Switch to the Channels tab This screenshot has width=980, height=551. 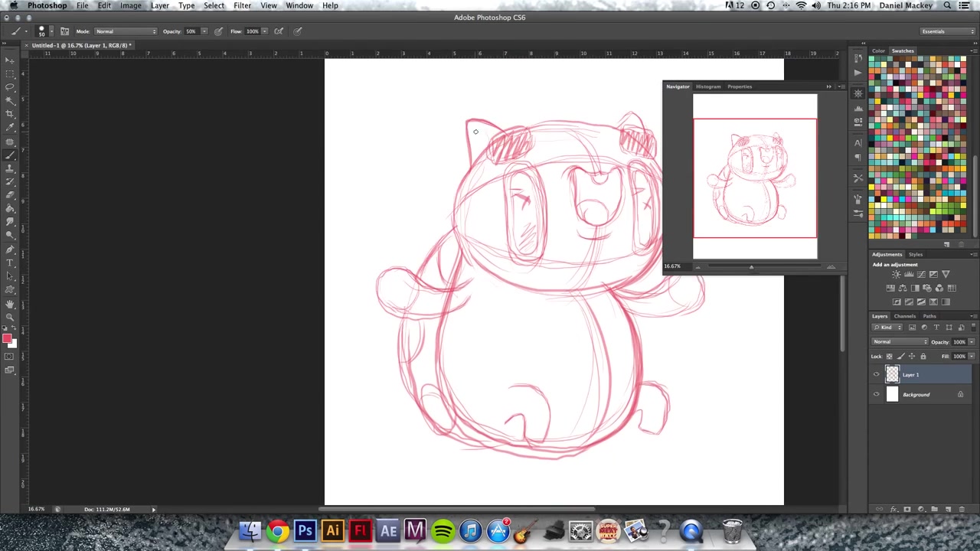[x=905, y=316]
